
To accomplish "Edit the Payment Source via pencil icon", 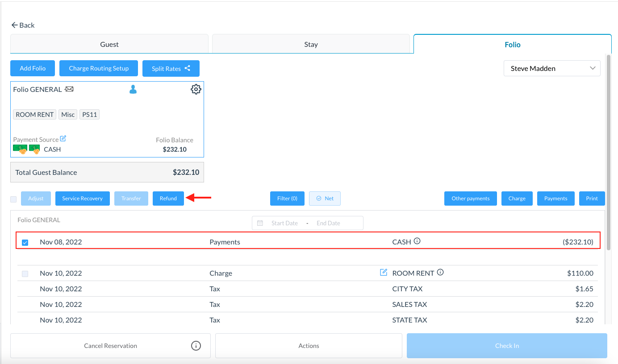I will coord(63,139).
